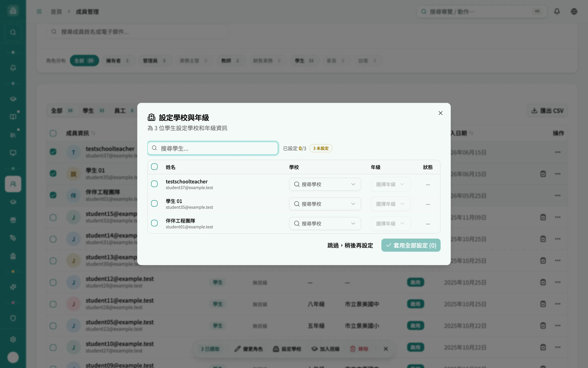Tick the select-all checkbox in dialog header
This screenshot has width=588, height=368.
pos(154,167)
